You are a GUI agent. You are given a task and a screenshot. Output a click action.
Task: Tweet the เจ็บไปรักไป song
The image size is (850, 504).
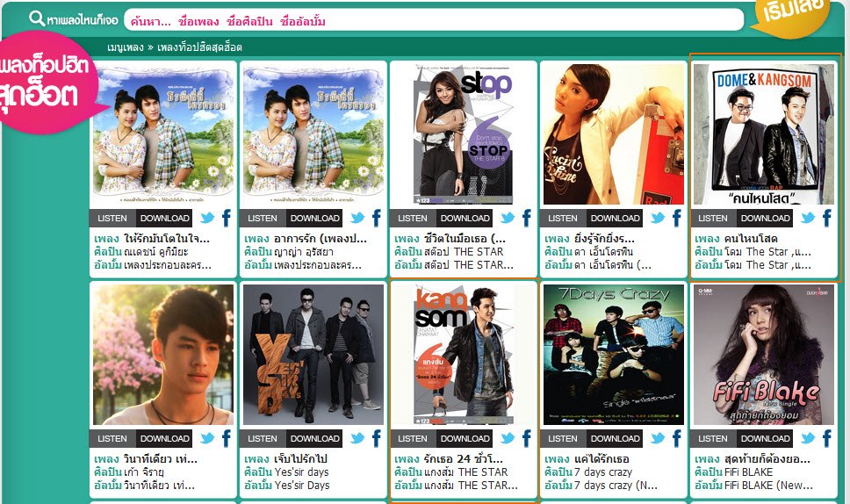pyautogui.click(x=357, y=439)
